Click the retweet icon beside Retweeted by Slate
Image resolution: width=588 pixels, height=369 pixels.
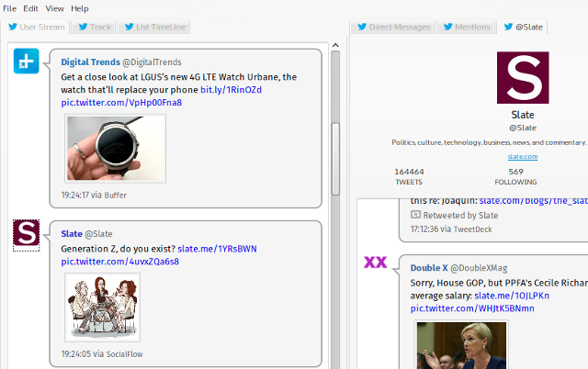(x=415, y=215)
